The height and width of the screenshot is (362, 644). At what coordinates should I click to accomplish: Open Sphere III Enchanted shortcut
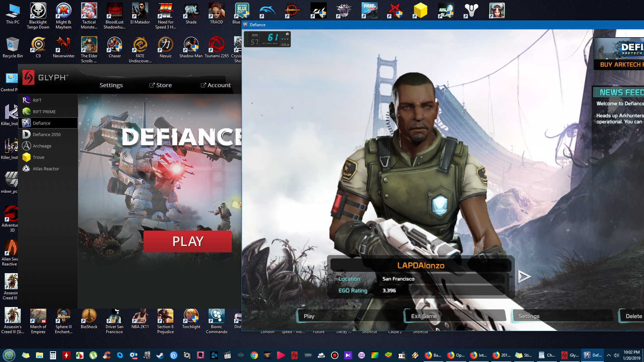point(64,321)
